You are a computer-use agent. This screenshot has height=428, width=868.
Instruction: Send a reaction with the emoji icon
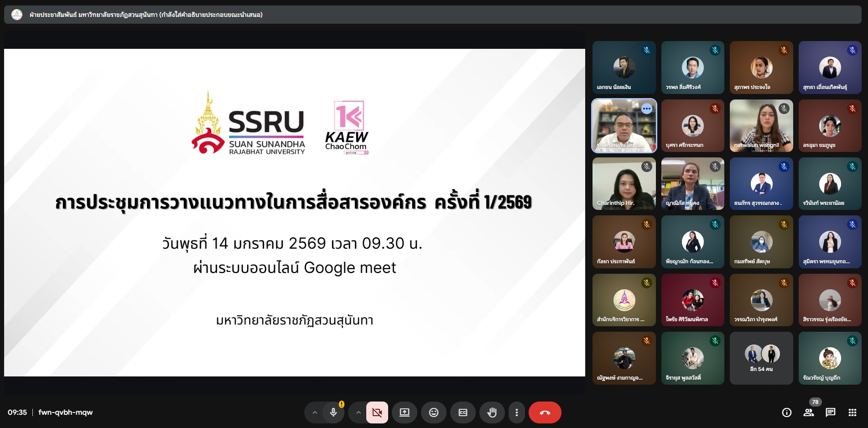(x=434, y=412)
